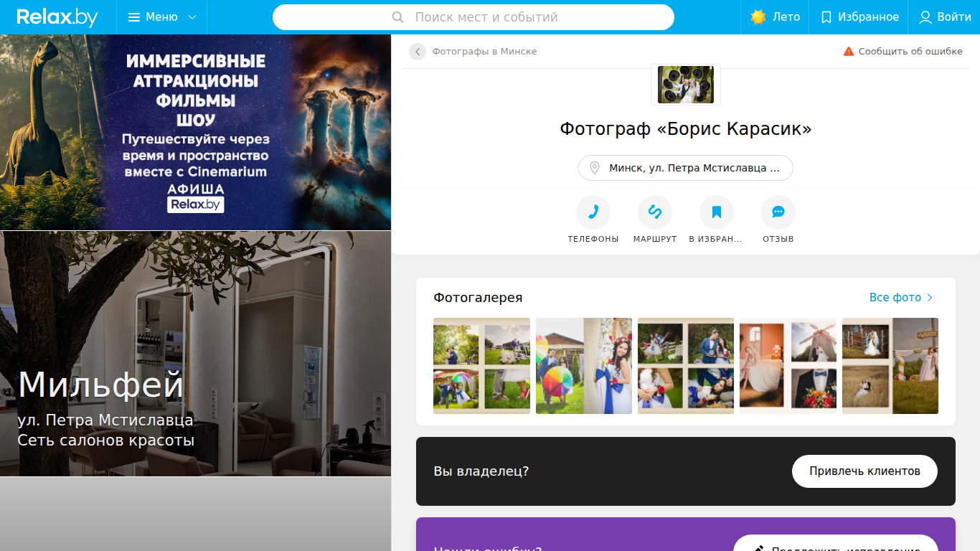This screenshot has width=980, height=551.
Task: Open the first photo gallery thumbnail
Action: 481,366
